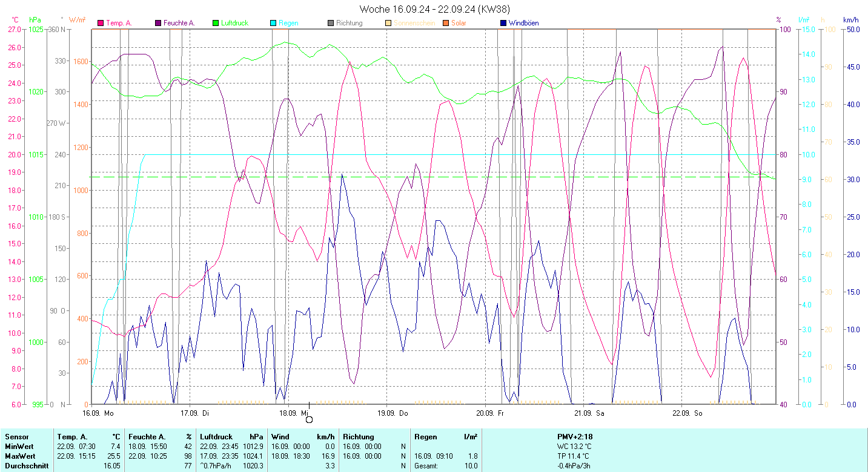The height and width of the screenshot is (472, 868).
Task: Click the 16.09. Mo date label
Action: [x=99, y=413]
